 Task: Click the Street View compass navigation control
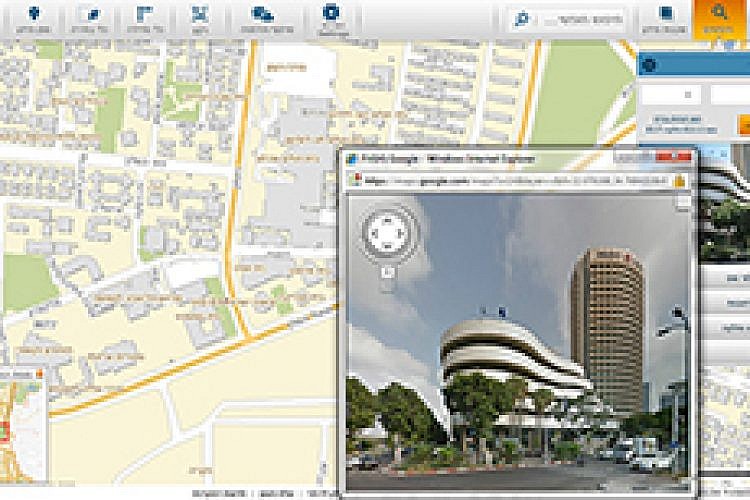[x=387, y=234]
